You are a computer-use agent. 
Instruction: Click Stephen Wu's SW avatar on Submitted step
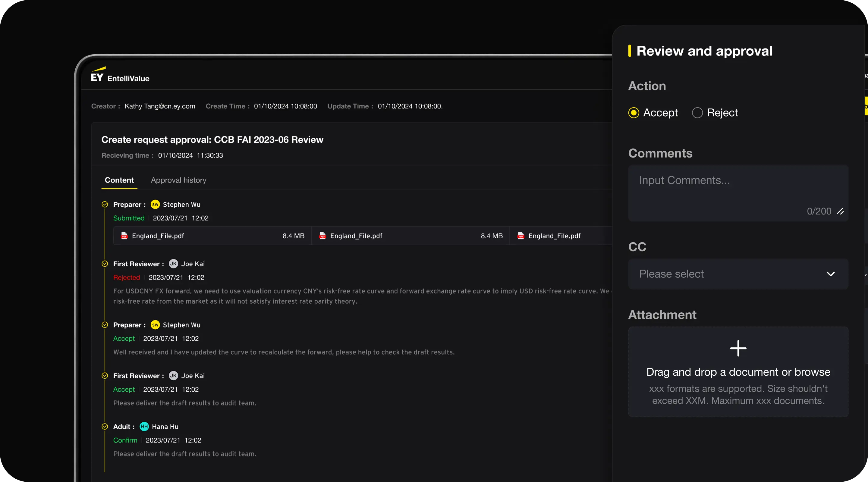point(155,205)
